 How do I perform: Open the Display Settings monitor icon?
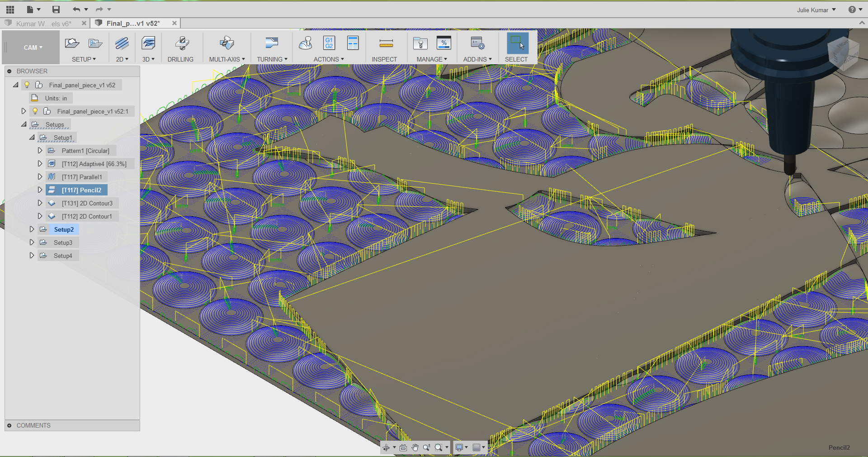pos(459,447)
